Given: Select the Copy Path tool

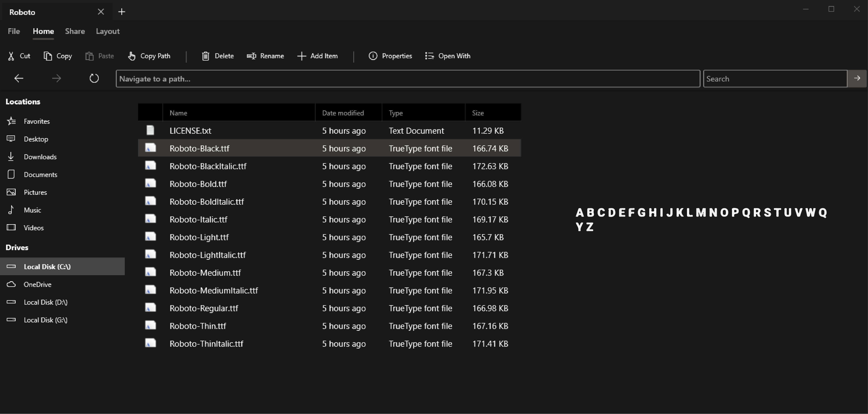Looking at the screenshot, I should click(131, 56).
